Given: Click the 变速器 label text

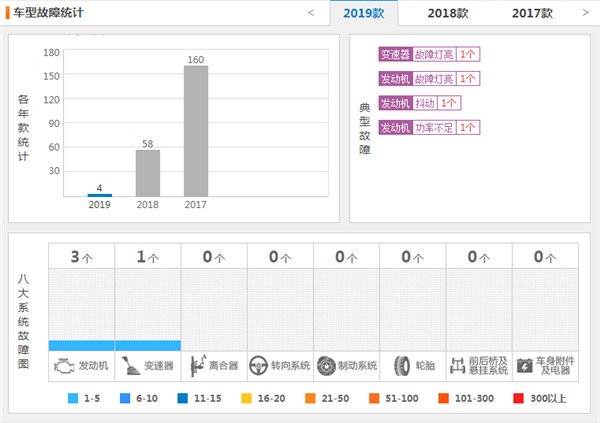Looking at the screenshot, I should [159, 366].
